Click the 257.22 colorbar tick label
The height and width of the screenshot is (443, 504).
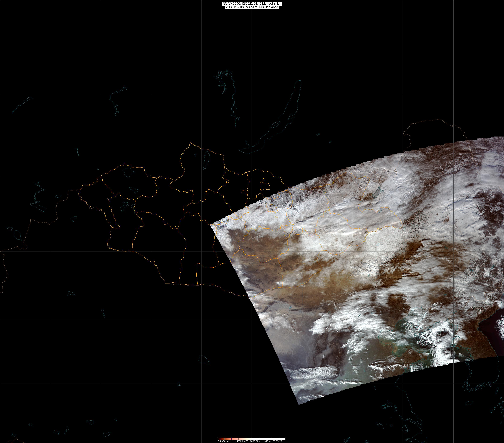tap(238, 441)
